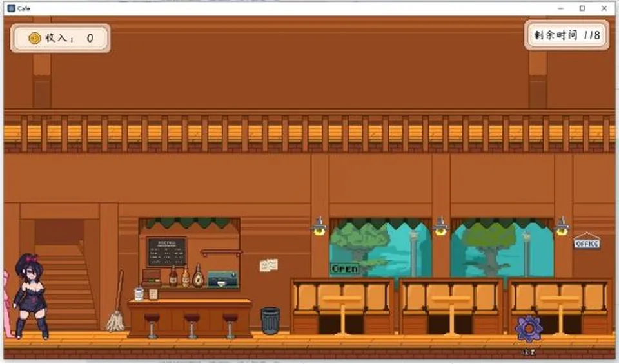
Task: Select the amber bottle on shelf
Action: 186,276
